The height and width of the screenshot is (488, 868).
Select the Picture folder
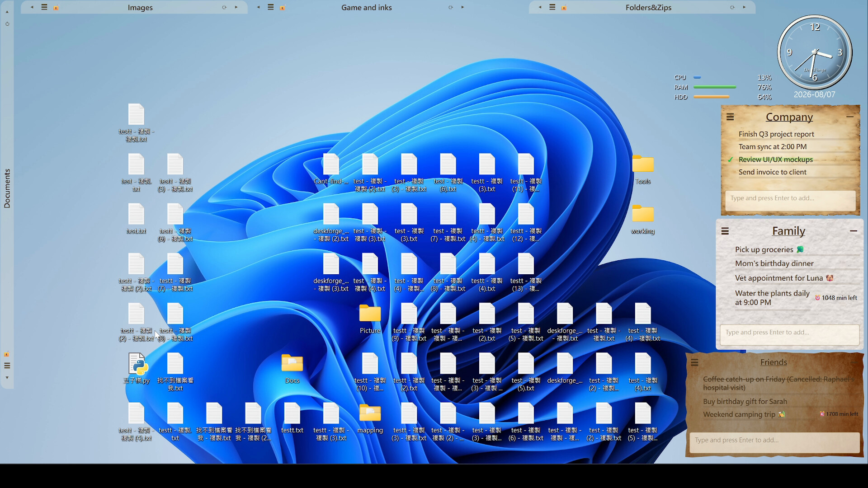pos(370,319)
